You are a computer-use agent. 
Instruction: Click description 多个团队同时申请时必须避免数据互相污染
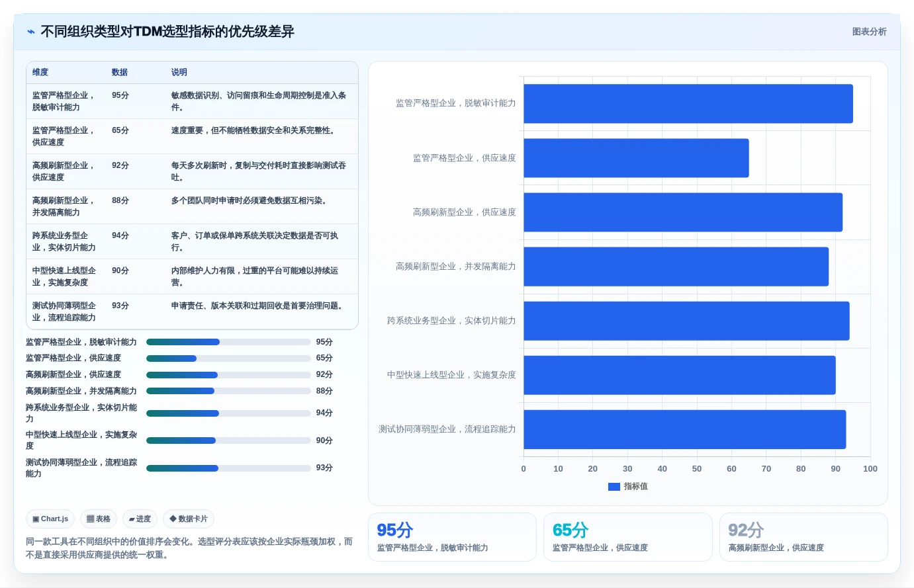pyautogui.click(x=251, y=200)
